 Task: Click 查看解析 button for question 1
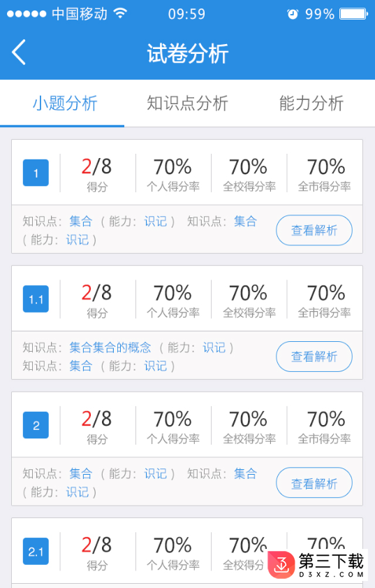tap(314, 230)
